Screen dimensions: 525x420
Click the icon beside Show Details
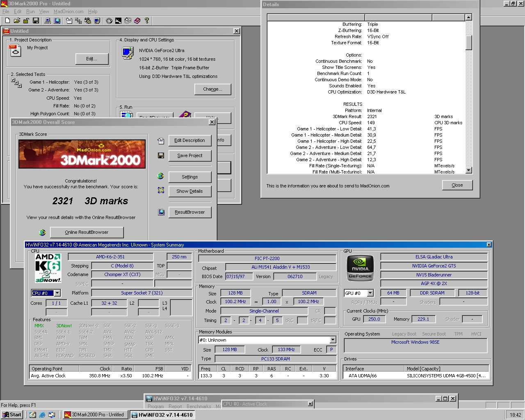tap(161, 190)
